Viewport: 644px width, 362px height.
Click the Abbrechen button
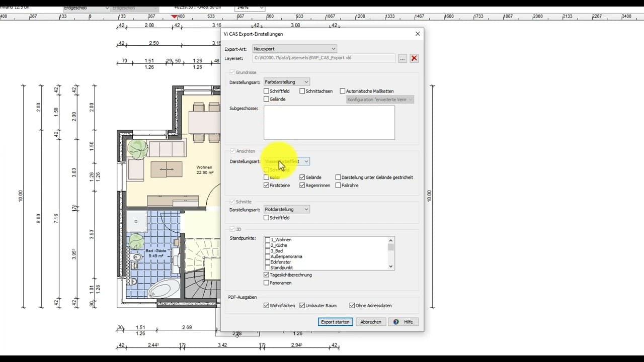(x=371, y=322)
